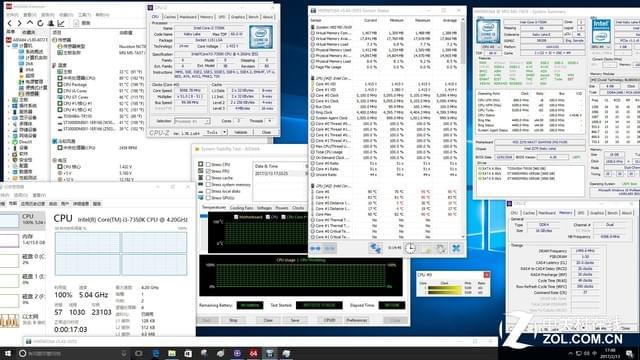The width and height of the screenshot is (640, 360).
Task: Switch to Caches tab in top CPU-Z
Action: point(169,17)
